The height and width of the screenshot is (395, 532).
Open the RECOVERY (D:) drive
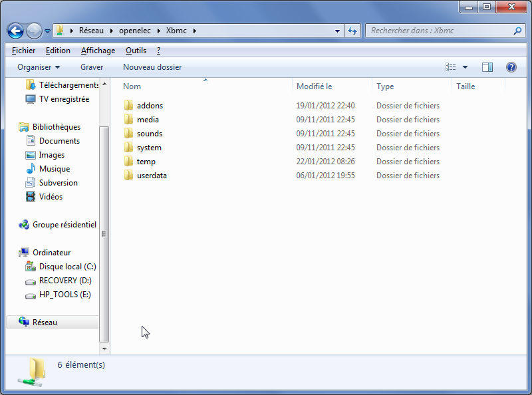59,281
